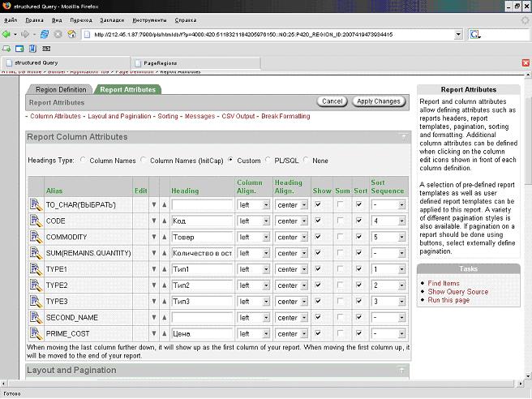Open edit icon for the CODE column

click(x=36, y=221)
